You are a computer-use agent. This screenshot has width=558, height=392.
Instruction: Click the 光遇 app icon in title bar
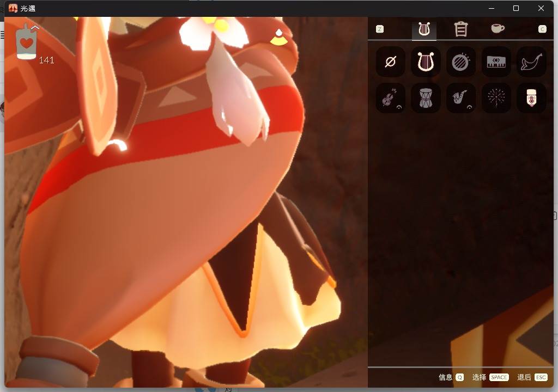[x=13, y=8]
